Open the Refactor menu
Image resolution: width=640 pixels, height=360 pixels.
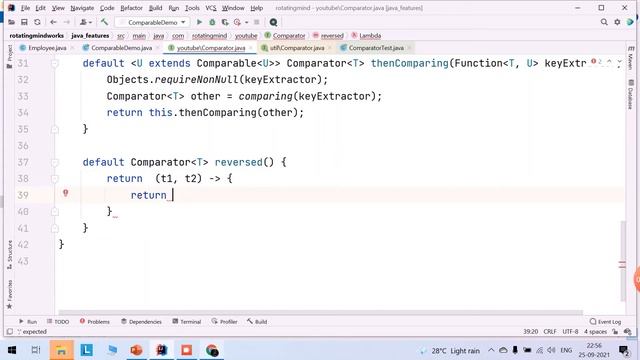pos(131,8)
